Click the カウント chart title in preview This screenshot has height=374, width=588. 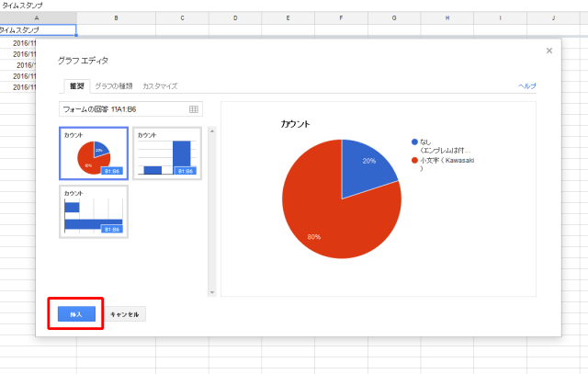coord(296,124)
